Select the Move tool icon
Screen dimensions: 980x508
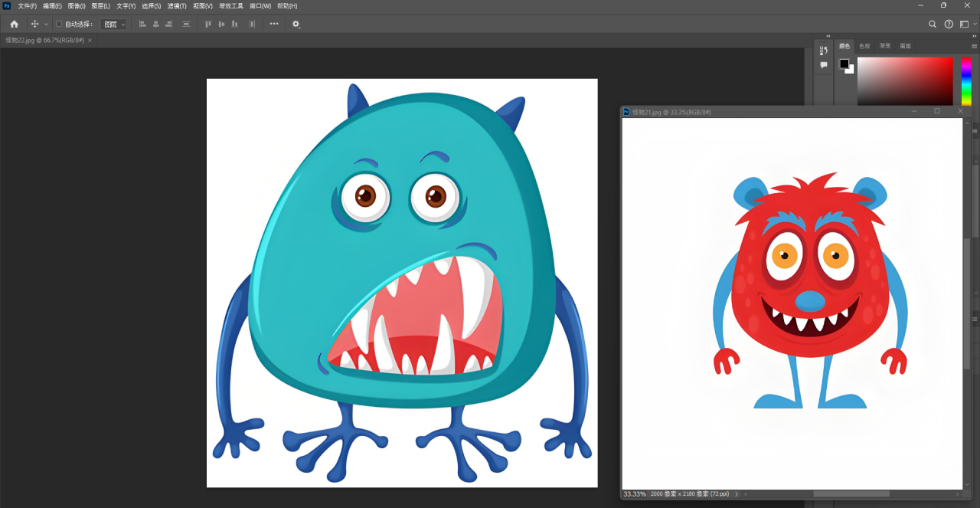pos(34,24)
